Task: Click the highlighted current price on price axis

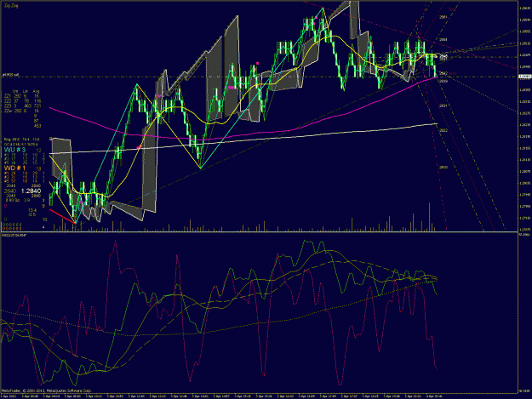Action: tap(524, 77)
